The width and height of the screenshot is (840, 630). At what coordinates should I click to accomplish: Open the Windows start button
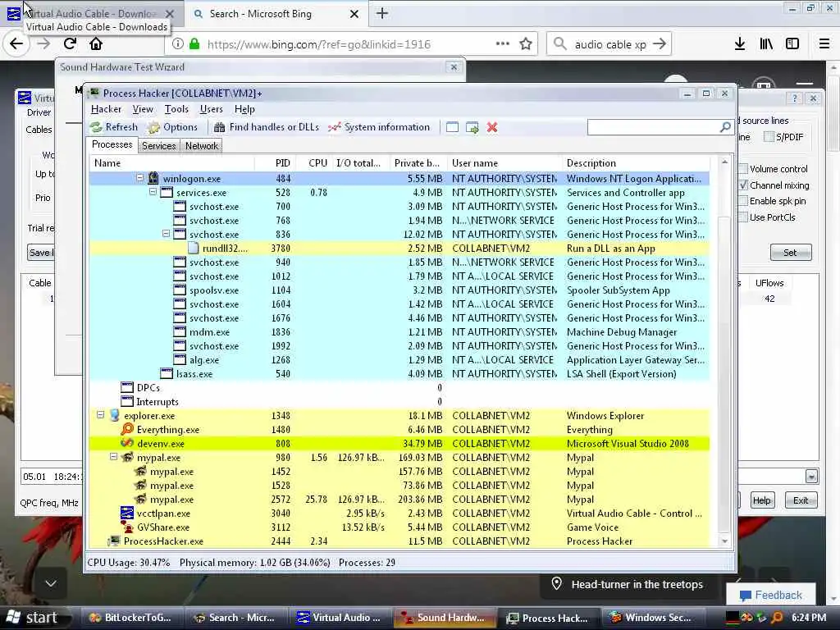point(33,618)
